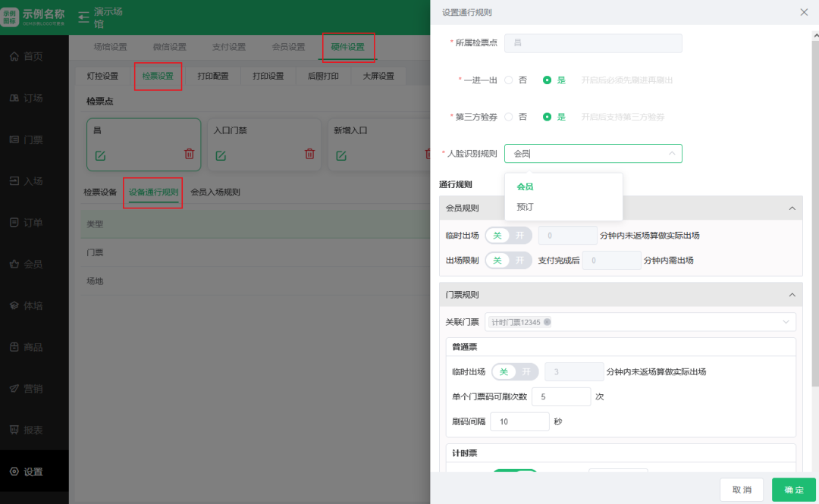The width and height of the screenshot is (819, 504).
Task: Cancel the dialog using 取消
Action: click(x=742, y=490)
